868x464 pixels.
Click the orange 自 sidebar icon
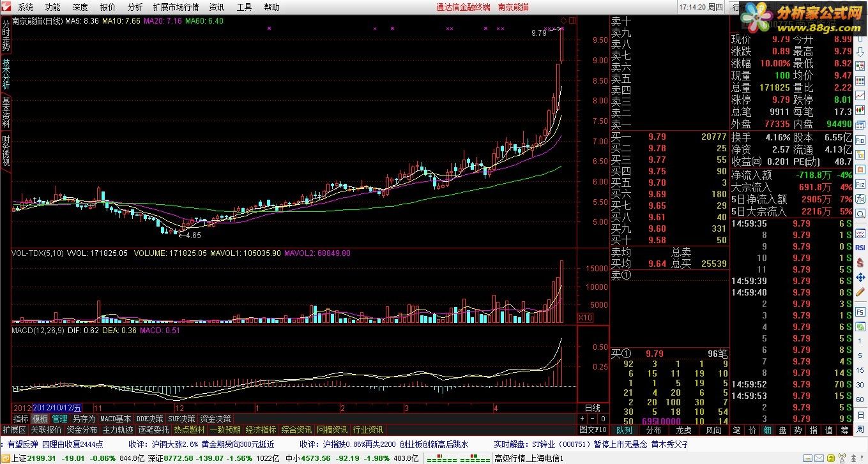[860, 169]
